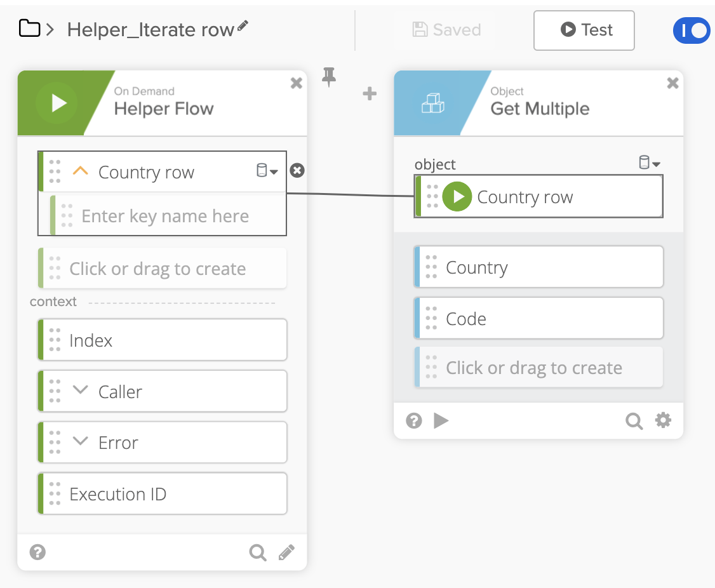Toggle the flow on/off switch
715x588 pixels.
(691, 30)
